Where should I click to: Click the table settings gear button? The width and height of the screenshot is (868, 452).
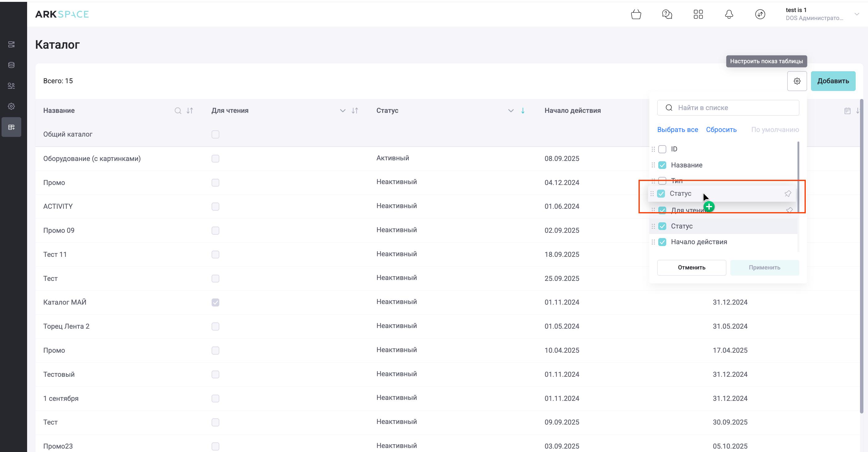pyautogui.click(x=797, y=81)
